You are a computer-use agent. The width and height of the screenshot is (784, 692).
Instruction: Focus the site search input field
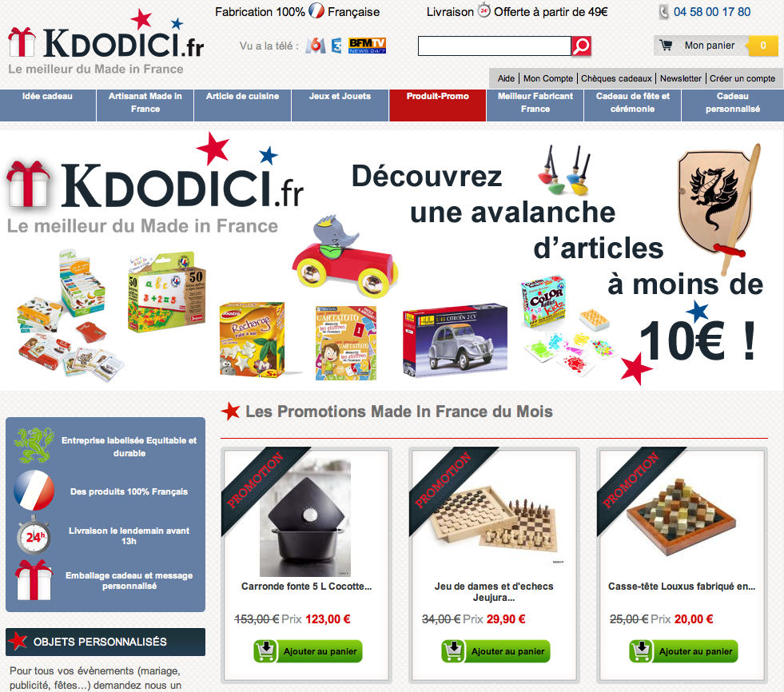pyautogui.click(x=495, y=46)
